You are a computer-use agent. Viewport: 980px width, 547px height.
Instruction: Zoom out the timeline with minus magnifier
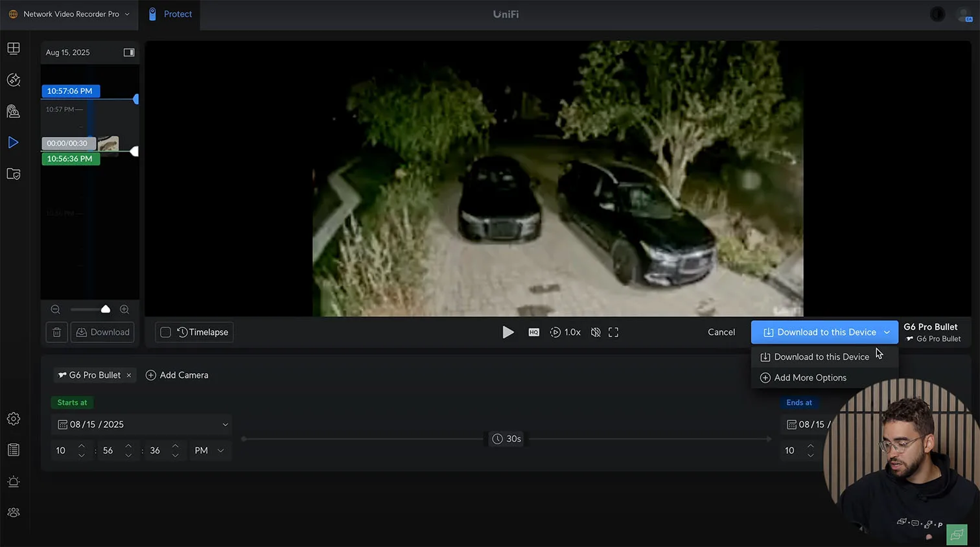(56, 310)
